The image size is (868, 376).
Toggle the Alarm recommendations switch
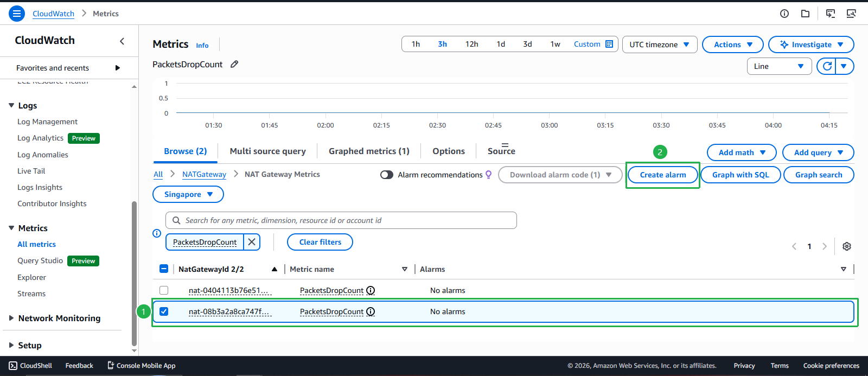click(387, 175)
